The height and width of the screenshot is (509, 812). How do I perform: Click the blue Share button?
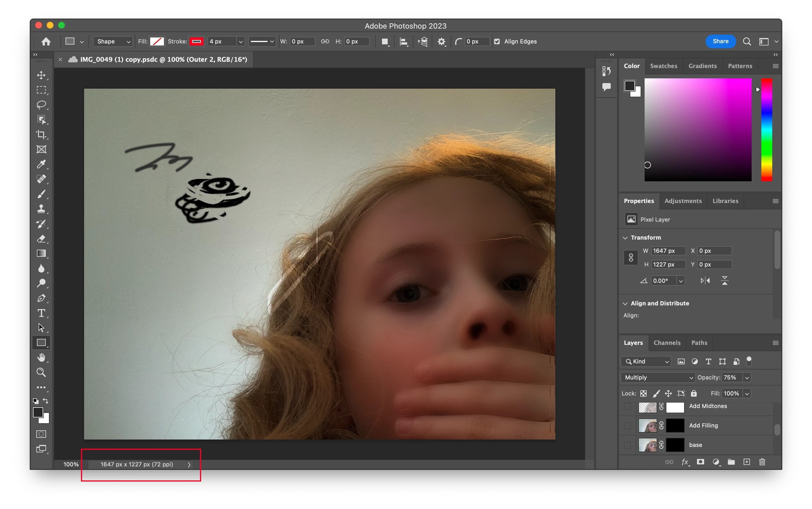720,41
